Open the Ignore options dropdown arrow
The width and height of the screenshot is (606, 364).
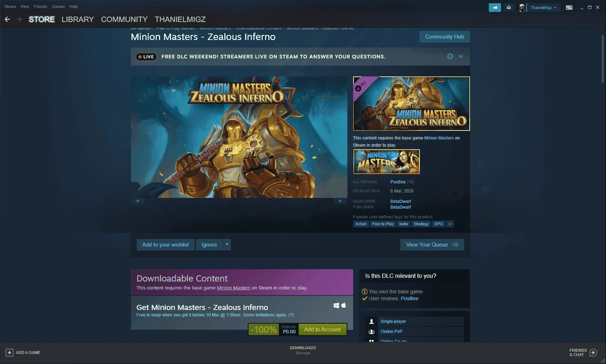[227, 245]
